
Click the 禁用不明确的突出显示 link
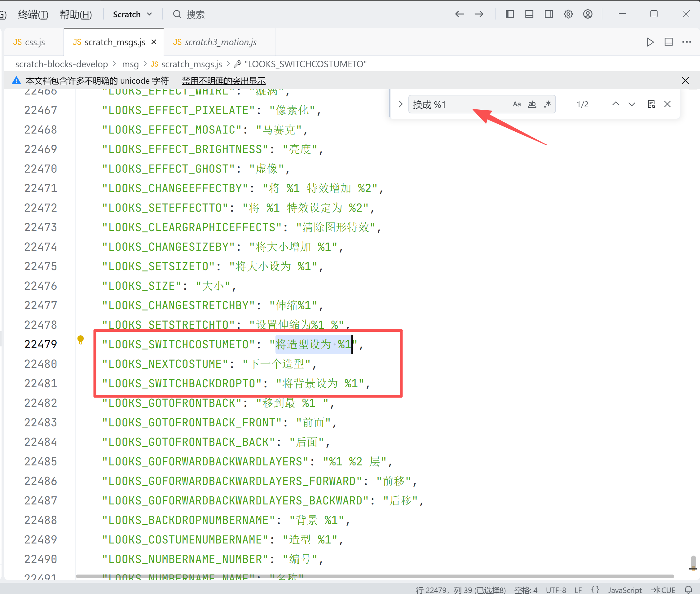tap(223, 81)
